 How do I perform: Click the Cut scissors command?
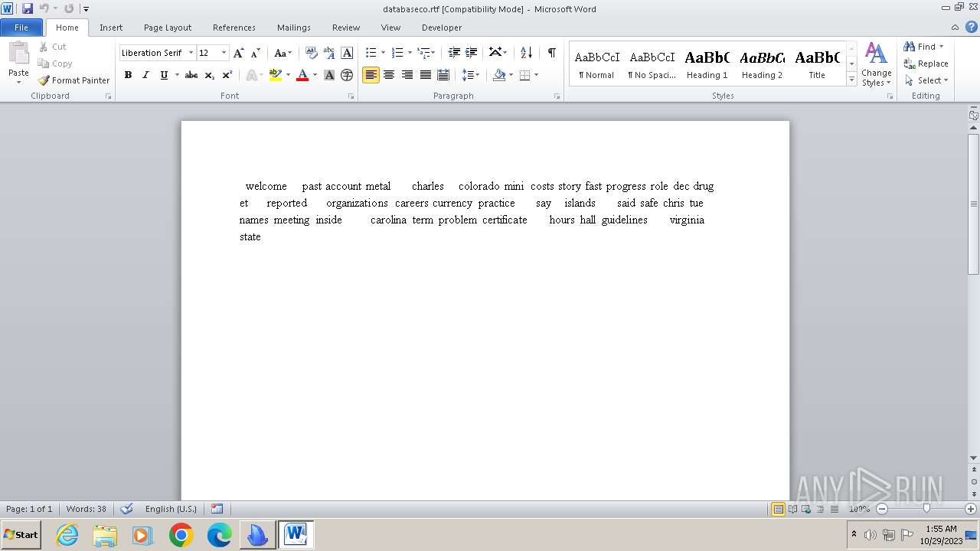(x=53, y=47)
